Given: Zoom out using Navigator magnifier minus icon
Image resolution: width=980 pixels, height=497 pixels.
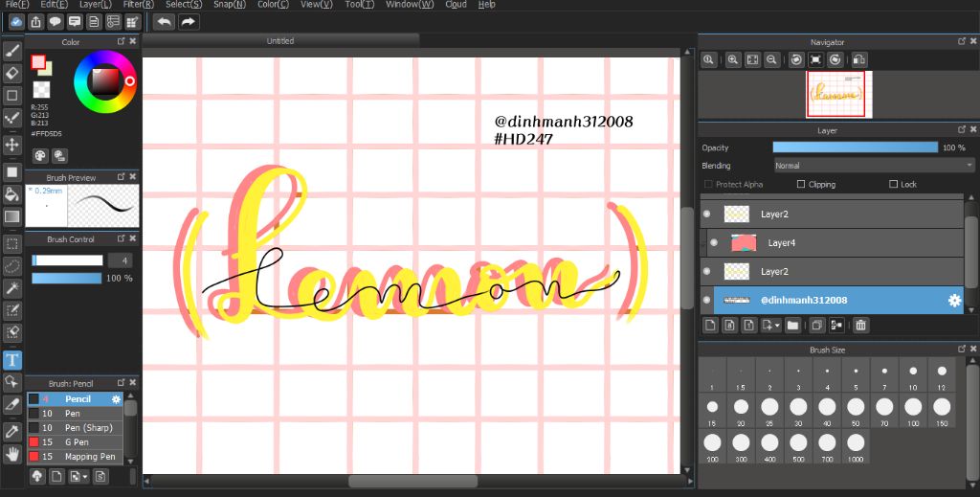Looking at the screenshot, I should 772,60.
